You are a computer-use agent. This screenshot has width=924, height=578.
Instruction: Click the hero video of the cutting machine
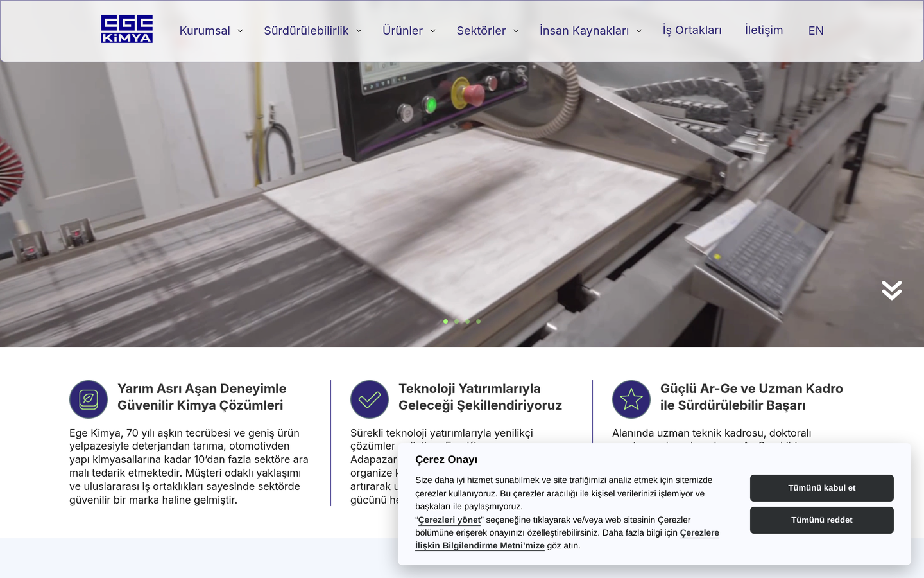462,204
